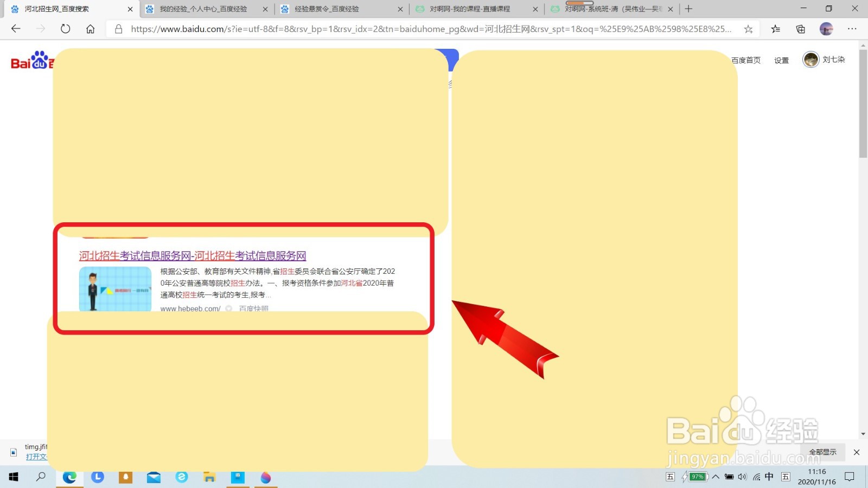The height and width of the screenshot is (488, 868).
Task: Open 河北招生考试信息服务网 result title
Action: (x=193, y=256)
